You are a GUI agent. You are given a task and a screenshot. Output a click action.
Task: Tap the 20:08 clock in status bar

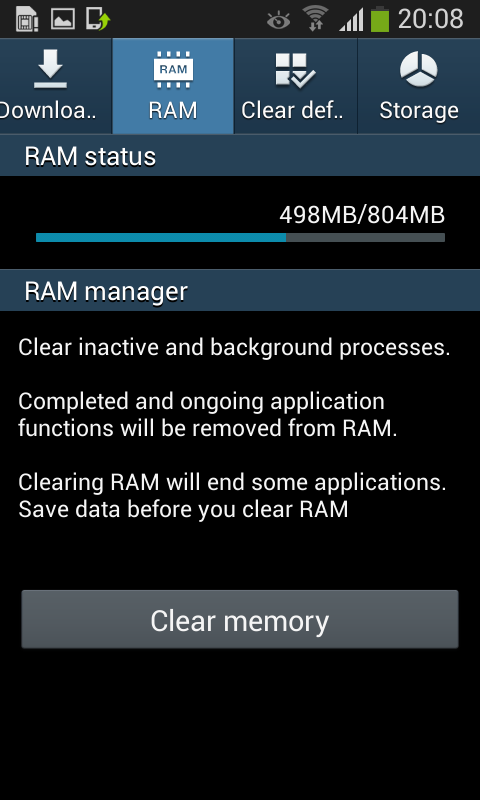(x=431, y=19)
